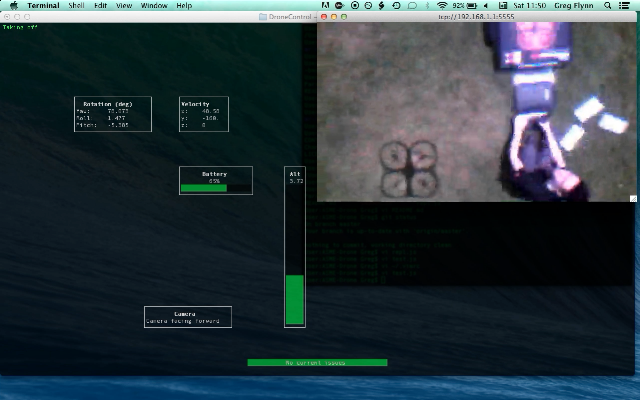Click the resize handle of video window

tap(633, 199)
